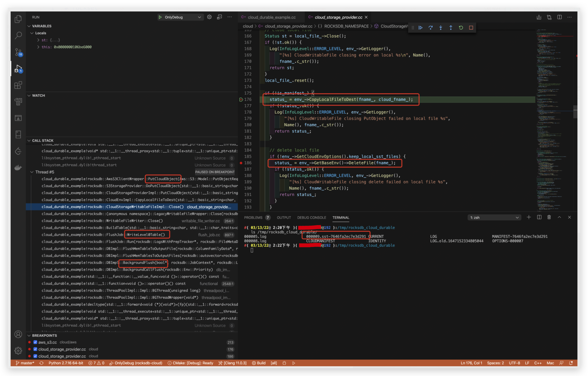Click the Restart debug session icon
The image size is (588, 376).
click(x=461, y=28)
